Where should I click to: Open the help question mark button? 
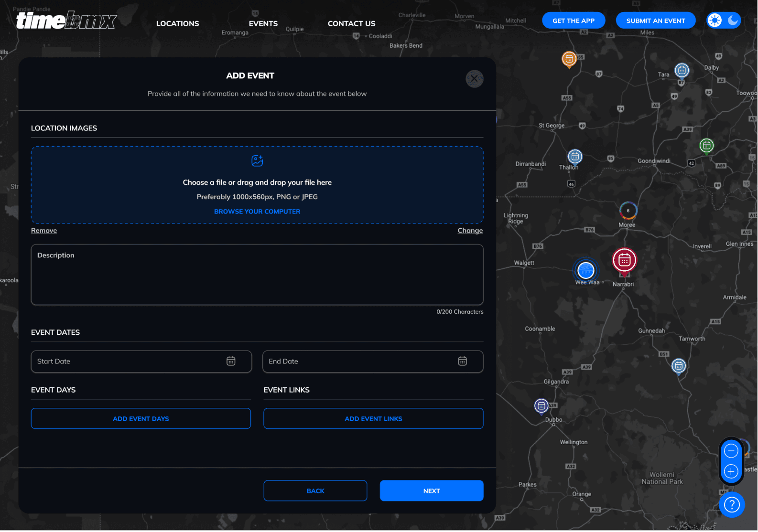click(732, 505)
